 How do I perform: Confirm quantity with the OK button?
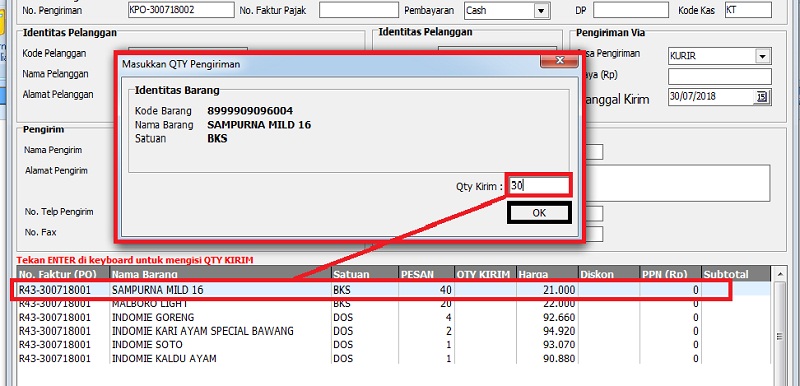tap(539, 213)
